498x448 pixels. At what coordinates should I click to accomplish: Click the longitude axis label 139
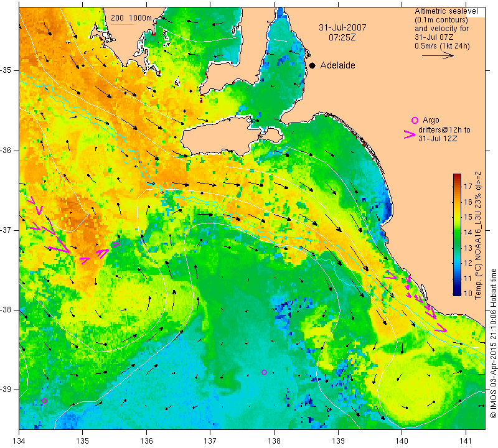pos(338,441)
